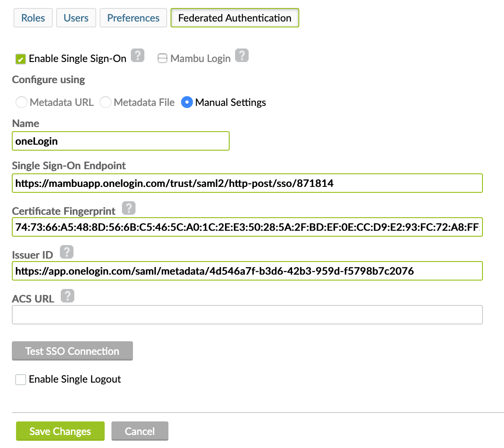Click the Name field containing oneLogin
This screenshot has width=504, height=448.
120,141
